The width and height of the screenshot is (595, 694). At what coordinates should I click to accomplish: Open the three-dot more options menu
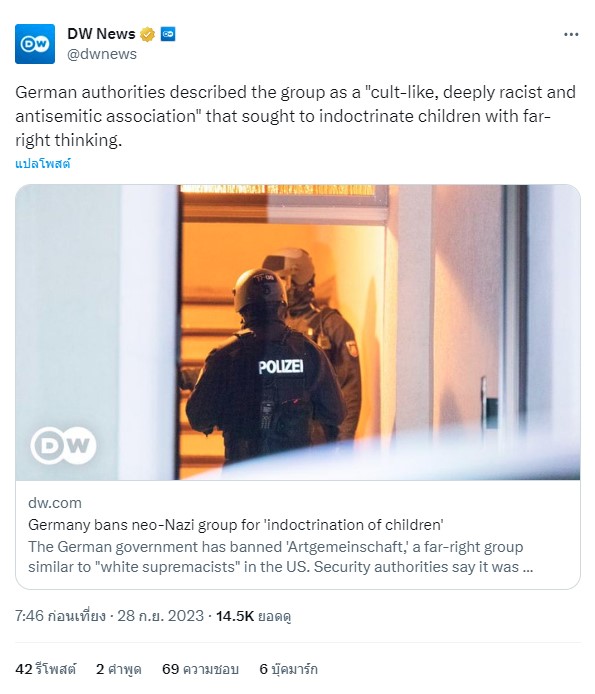pyautogui.click(x=571, y=35)
